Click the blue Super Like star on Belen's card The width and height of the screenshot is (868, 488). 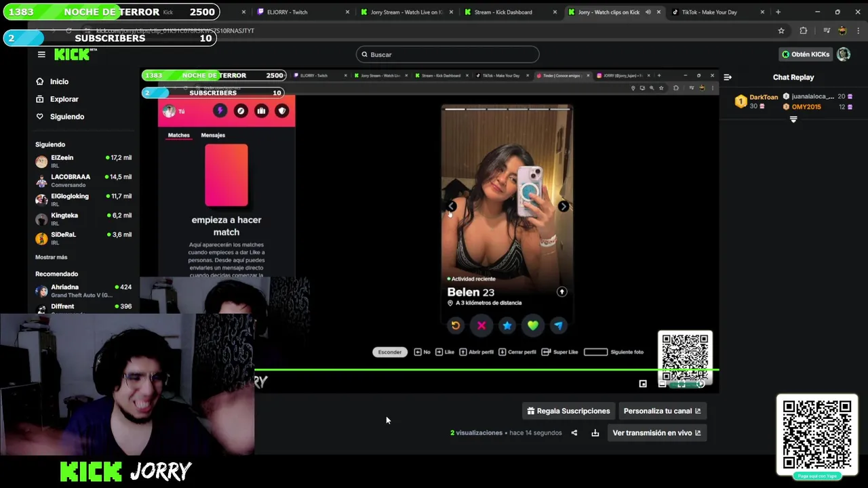click(x=507, y=325)
